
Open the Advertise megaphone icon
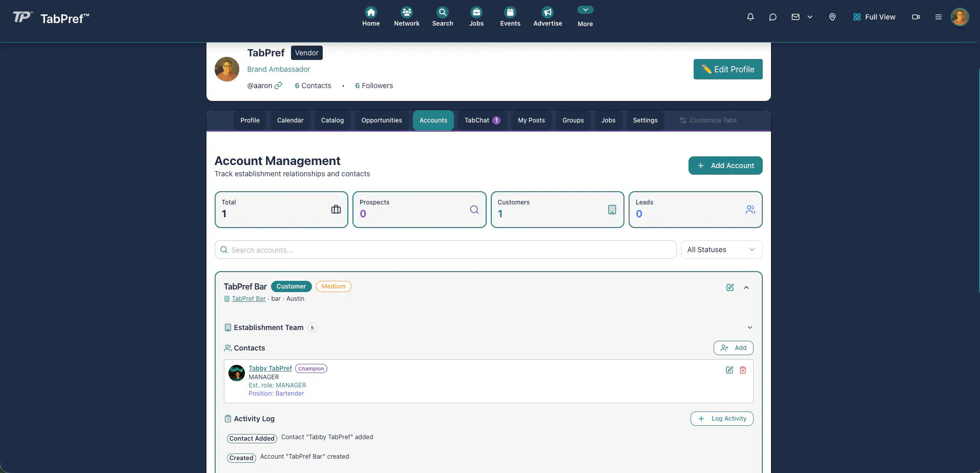point(548,12)
